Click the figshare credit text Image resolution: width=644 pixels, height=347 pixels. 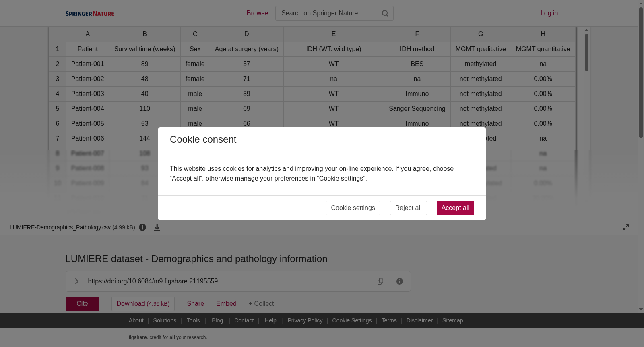tap(168, 337)
